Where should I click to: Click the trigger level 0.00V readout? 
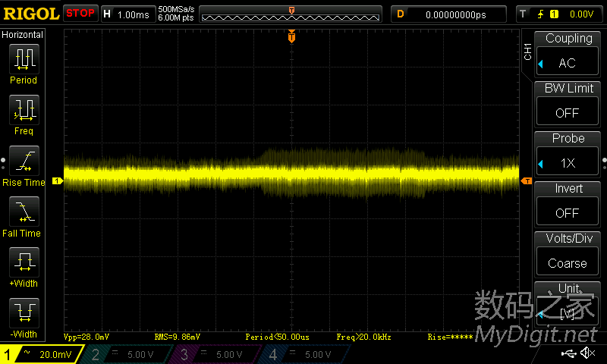[x=581, y=14]
